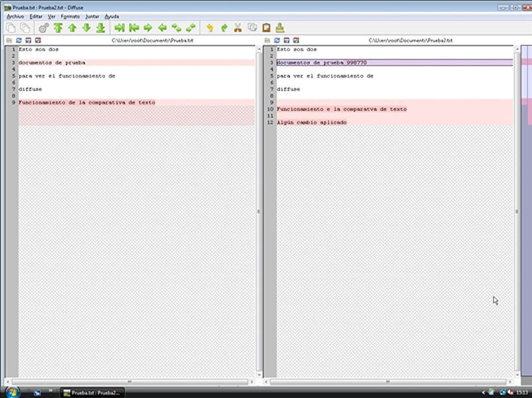Click the horizontal scrollbar of Prueba.txt pane
Screen dimensions: 532x398
pyautogui.click(x=130, y=382)
